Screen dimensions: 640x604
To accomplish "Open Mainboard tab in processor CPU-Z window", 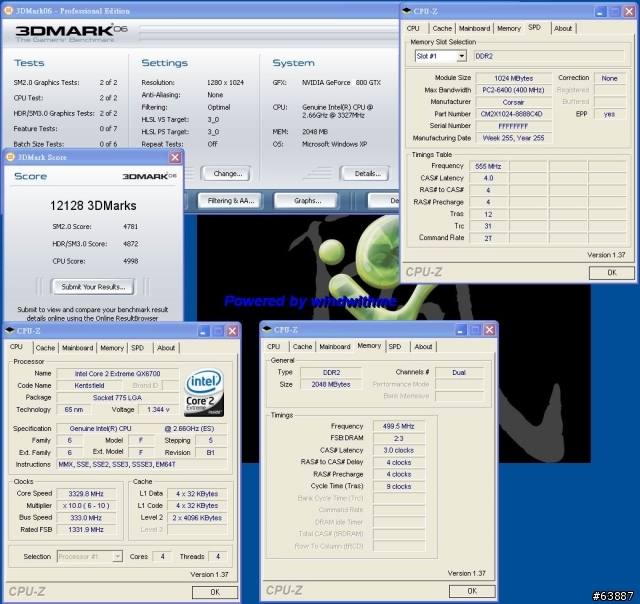I will click(78, 348).
